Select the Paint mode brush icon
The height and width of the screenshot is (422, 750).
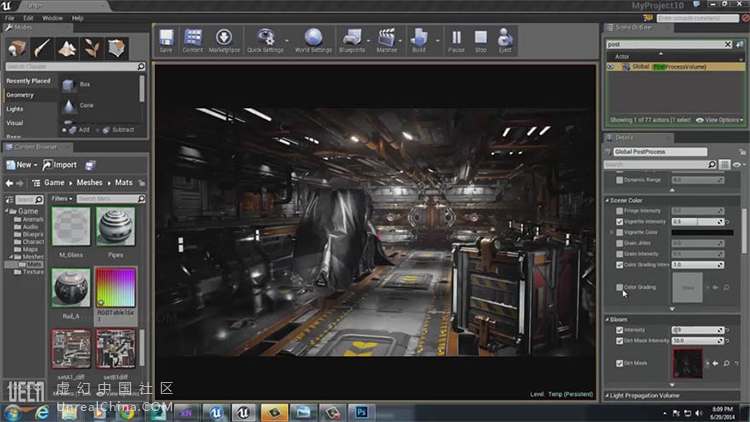(42, 49)
